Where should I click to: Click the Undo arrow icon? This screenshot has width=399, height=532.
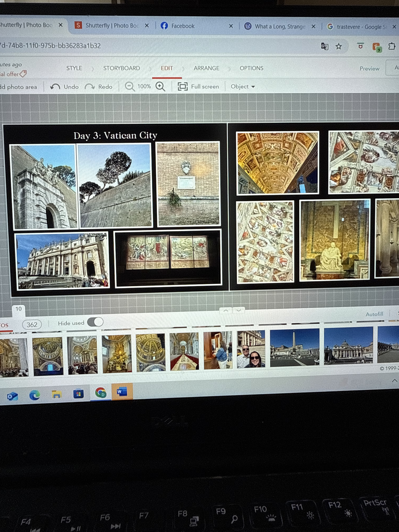pos(55,87)
